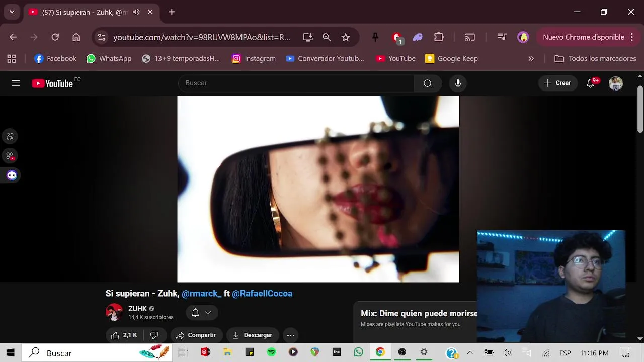The height and width of the screenshot is (362, 644).
Task: Open WhatsApp from taskbar
Action: point(358,353)
